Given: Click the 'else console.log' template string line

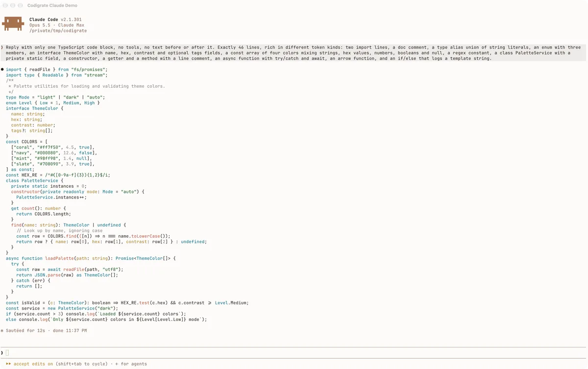Looking at the screenshot, I should point(106,320).
